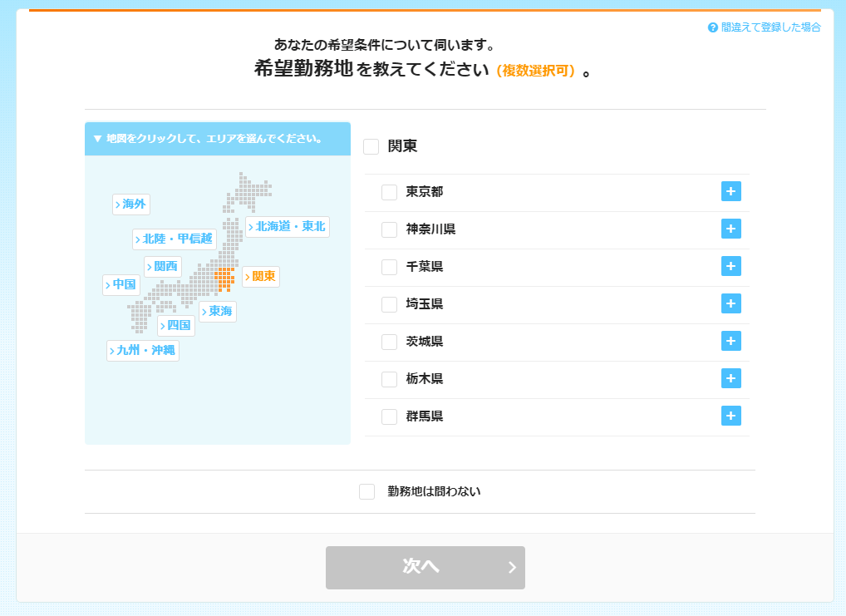Select the 埼玉県 checkbox
The image size is (846, 616).
click(x=389, y=304)
